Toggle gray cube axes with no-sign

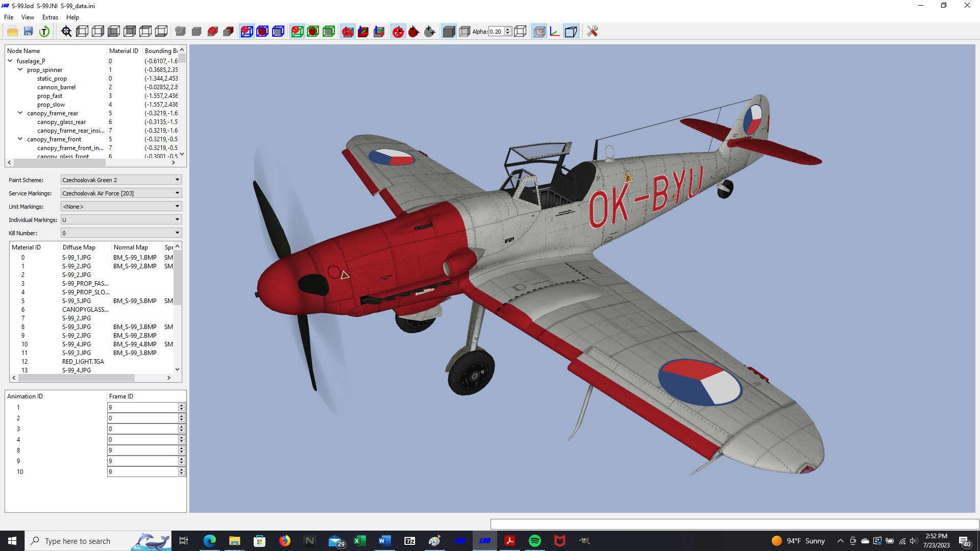(348, 32)
